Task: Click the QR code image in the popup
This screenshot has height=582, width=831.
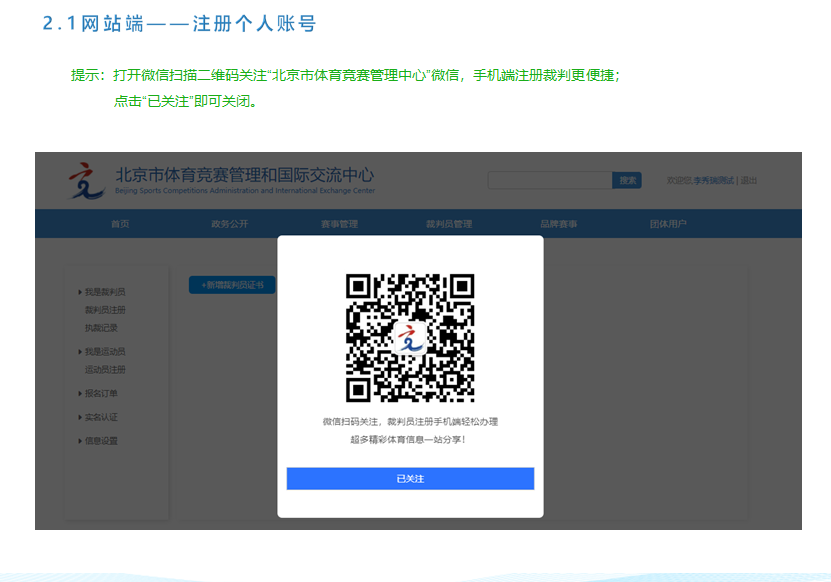Action: point(410,338)
